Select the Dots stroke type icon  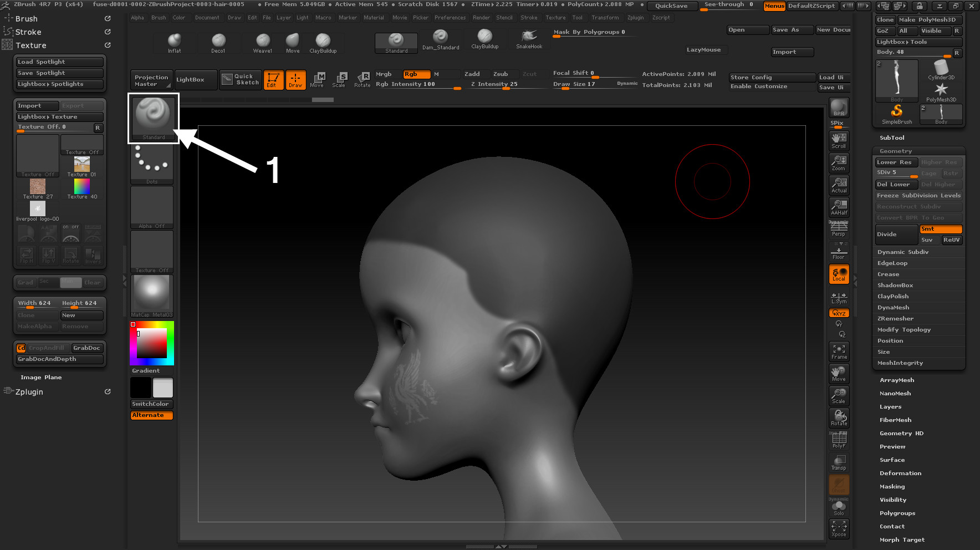[x=152, y=164]
